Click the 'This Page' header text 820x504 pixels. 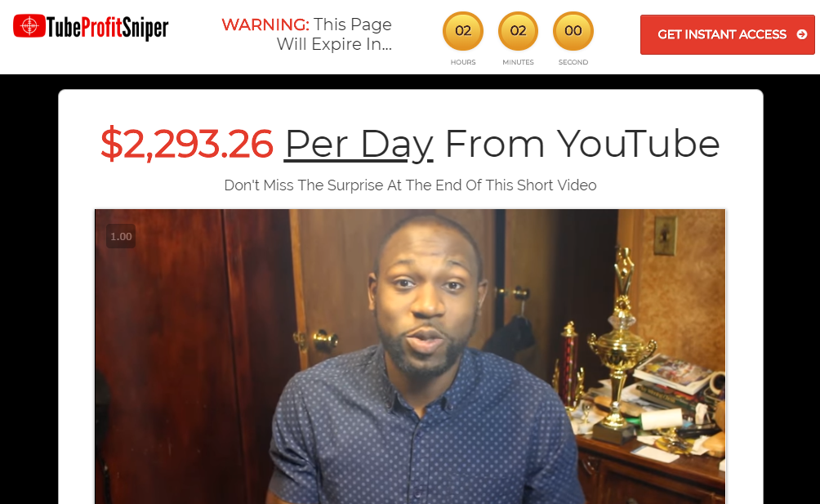pyautogui.click(x=353, y=25)
